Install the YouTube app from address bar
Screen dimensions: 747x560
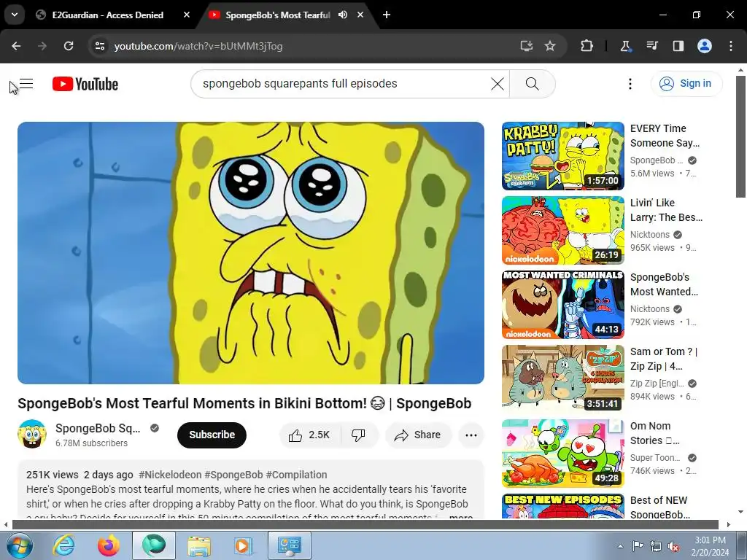tap(527, 46)
